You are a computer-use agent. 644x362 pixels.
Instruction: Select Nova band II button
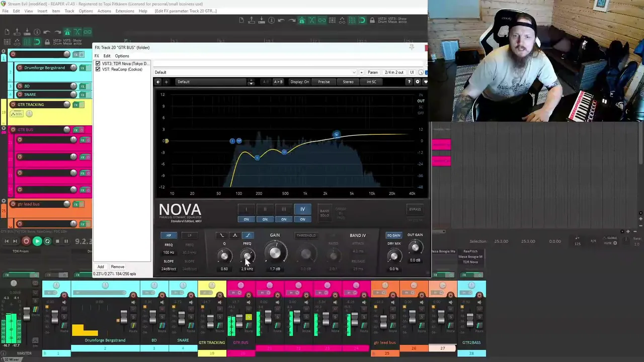pyautogui.click(x=265, y=209)
